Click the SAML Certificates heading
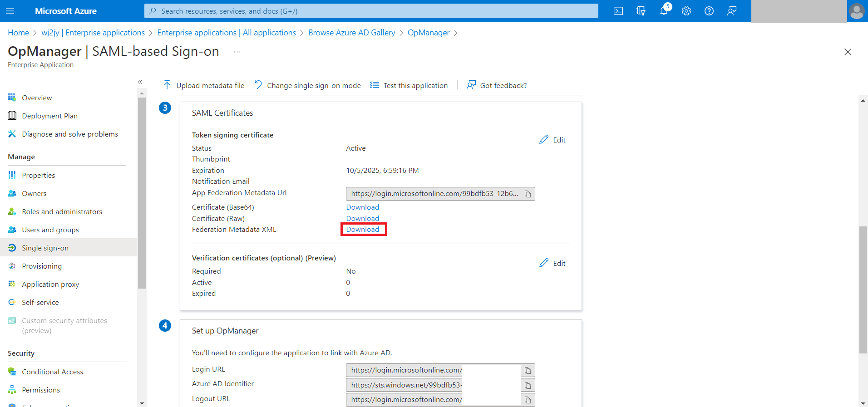Screen dimensions: 868x407 point(222,113)
